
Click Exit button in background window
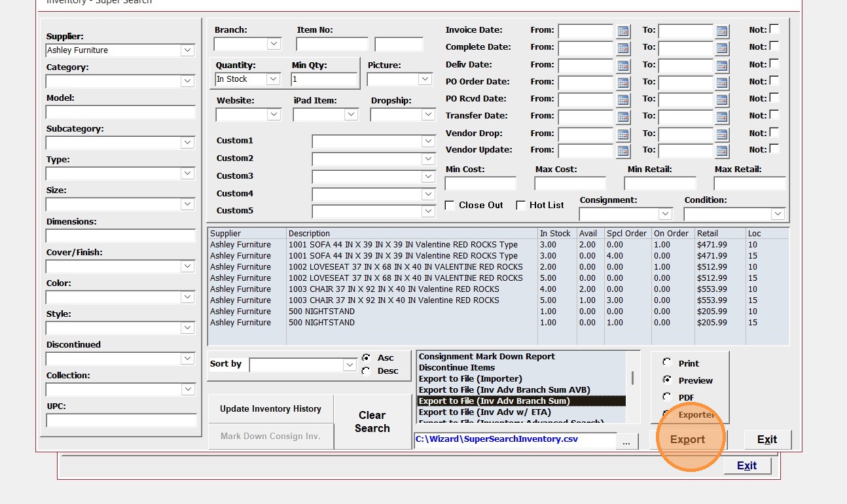pyautogui.click(x=747, y=466)
